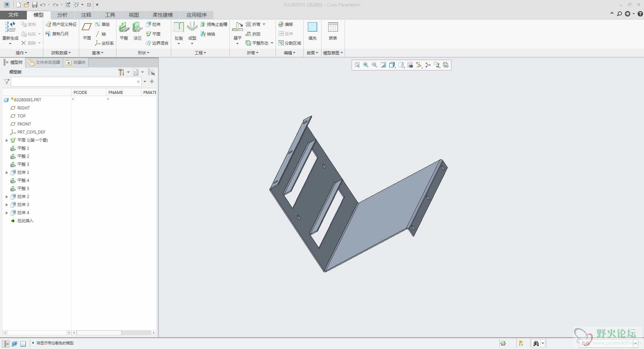Viewport: 644px width, 349px height.
Task: Toggle full screen icon in status bar
Action: [23, 344]
